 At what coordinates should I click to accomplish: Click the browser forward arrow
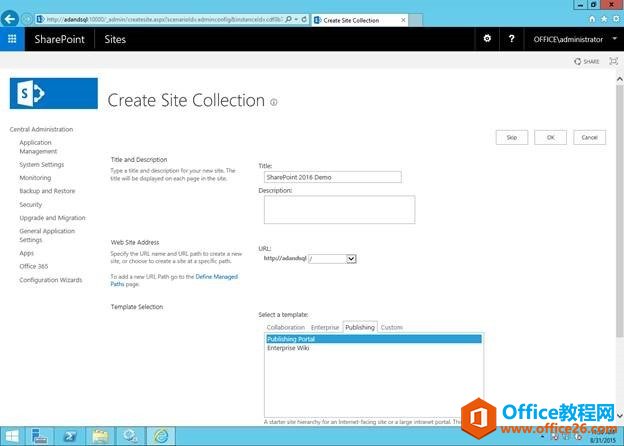tap(27, 19)
